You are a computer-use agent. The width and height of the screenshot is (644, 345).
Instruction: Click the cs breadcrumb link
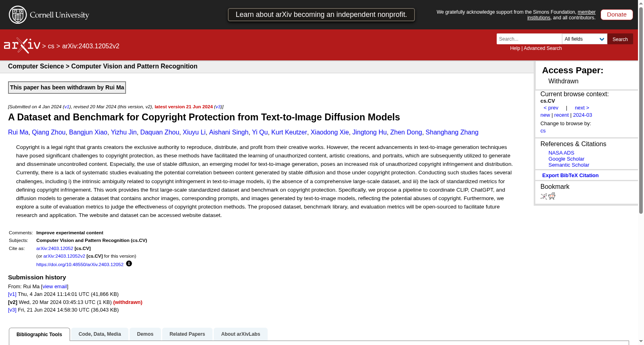[x=51, y=46]
